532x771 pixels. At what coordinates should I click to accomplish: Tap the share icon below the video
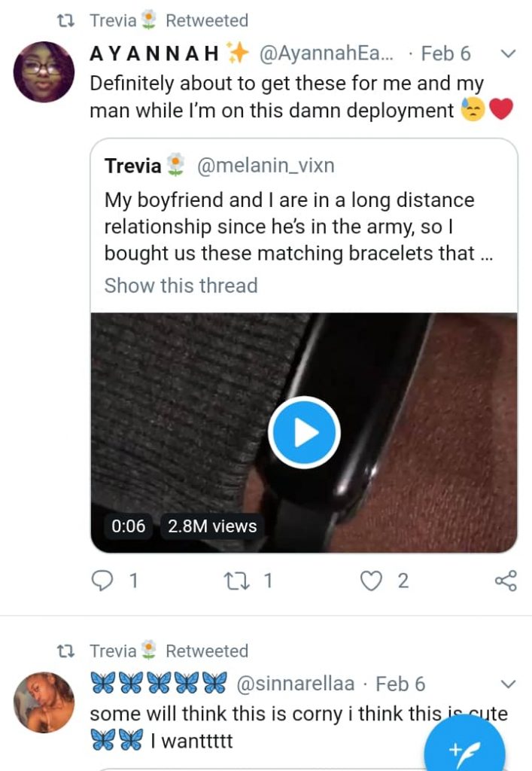tap(505, 581)
